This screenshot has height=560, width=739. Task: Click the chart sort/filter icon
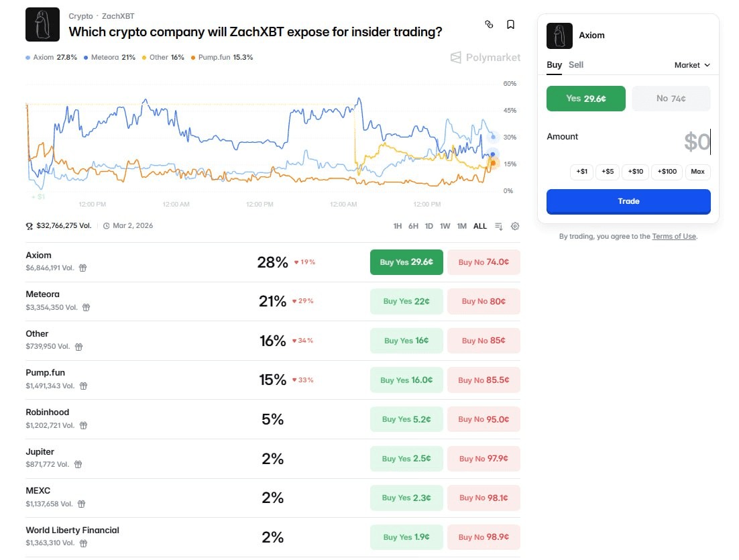[499, 226]
